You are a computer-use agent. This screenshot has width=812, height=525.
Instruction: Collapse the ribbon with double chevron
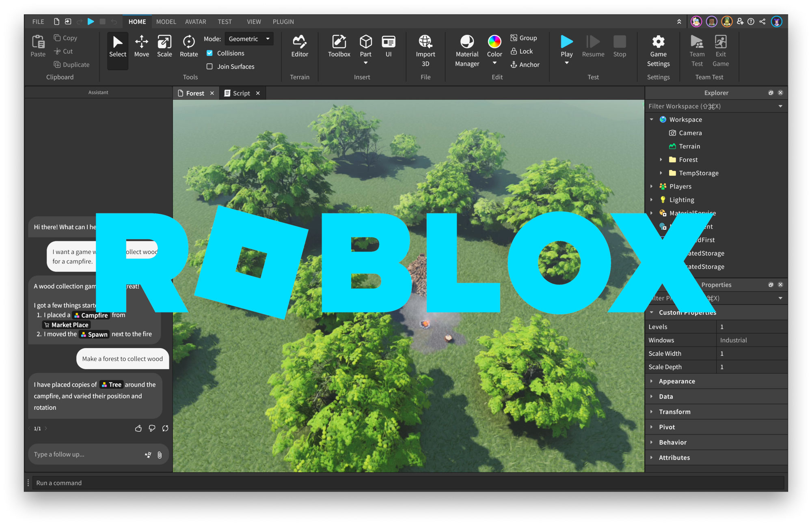[x=679, y=22]
